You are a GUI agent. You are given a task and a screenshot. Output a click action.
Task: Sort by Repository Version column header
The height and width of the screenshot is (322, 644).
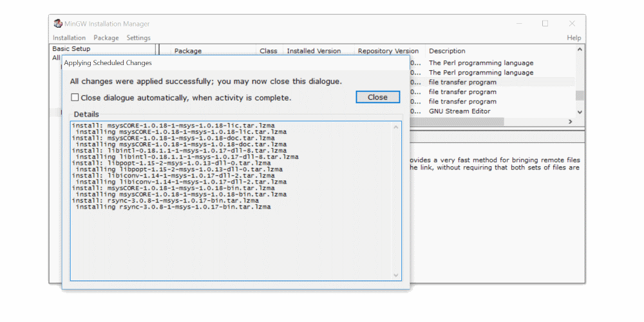pos(388,51)
